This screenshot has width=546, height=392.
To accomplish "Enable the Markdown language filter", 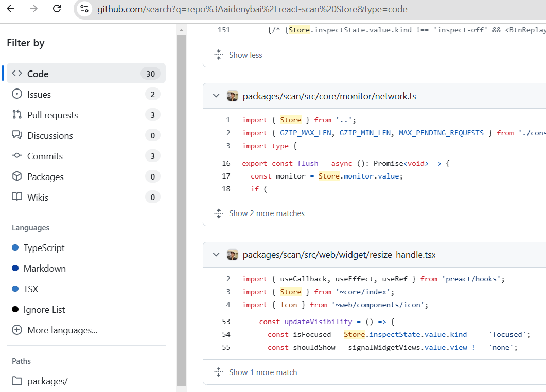I will pyautogui.click(x=42, y=268).
